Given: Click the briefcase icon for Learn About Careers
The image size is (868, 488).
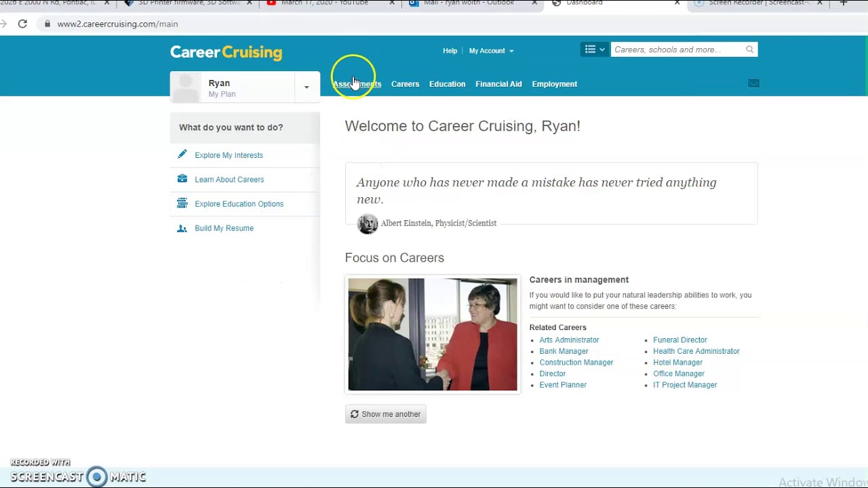Looking at the screenshot, I should point(182,179).
